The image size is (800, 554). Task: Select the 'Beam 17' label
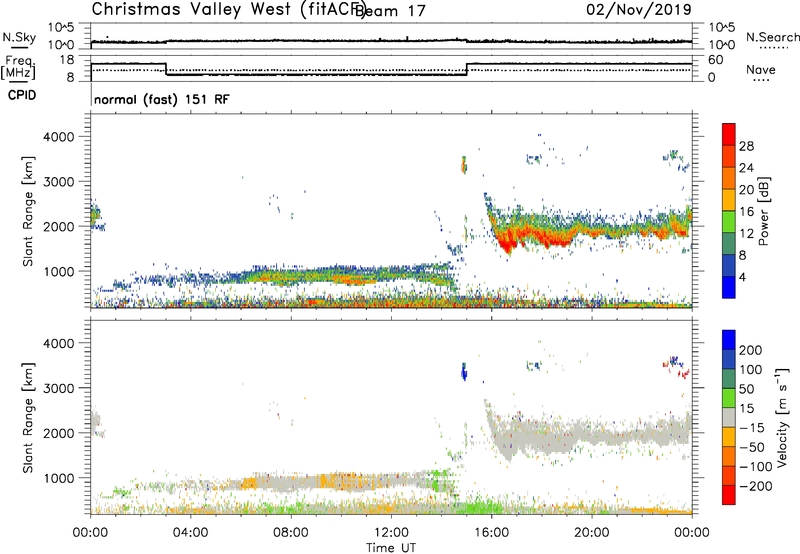coord(390,11)
